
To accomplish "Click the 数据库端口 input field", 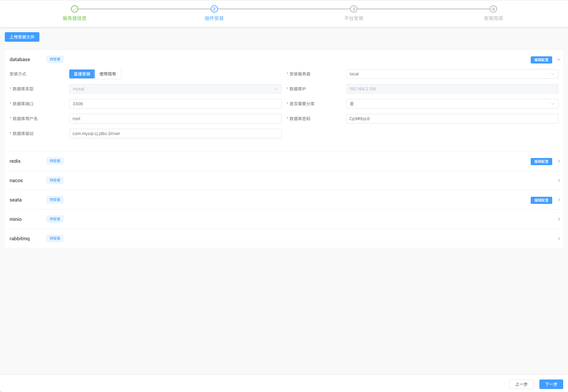I will click(x=175, y=104).
